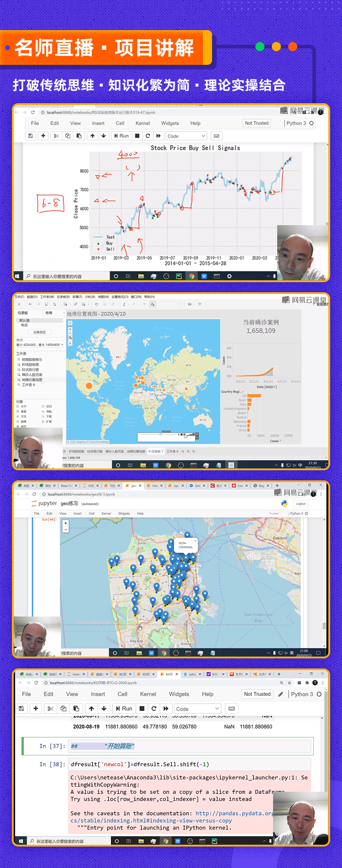Switch to the Live browser tab in geo window
The image size is (342, 868).
(x=239, y=486)
